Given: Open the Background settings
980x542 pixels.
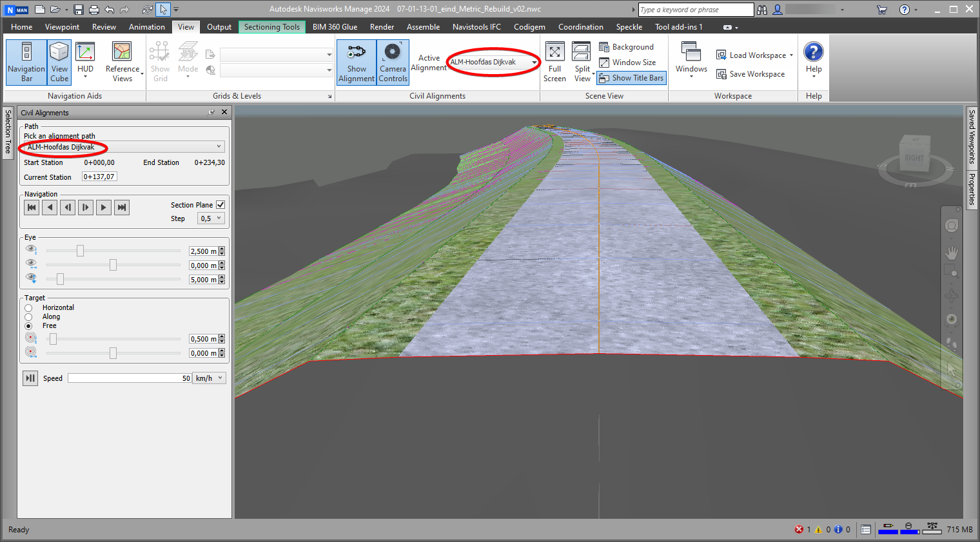Looking at the screenshot, I should [x=626, y=47].
